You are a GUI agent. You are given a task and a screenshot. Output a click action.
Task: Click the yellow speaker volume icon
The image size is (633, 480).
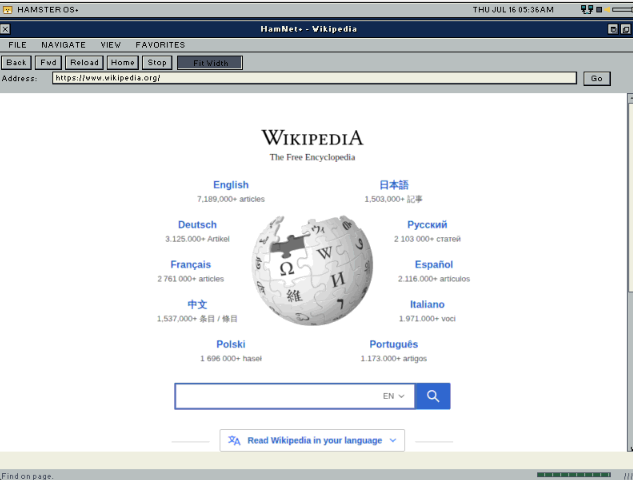(x=607, y=9)
